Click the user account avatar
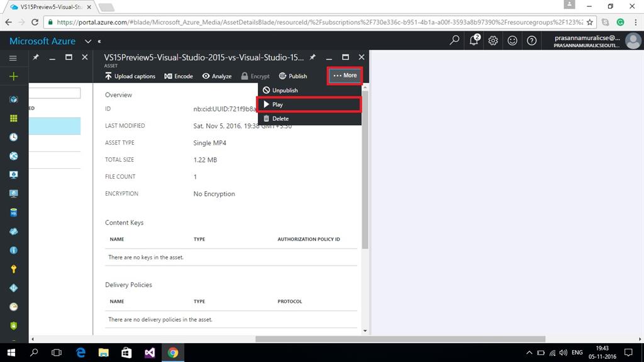Viewport: 644px width, 362px height. tap(633, 41)
